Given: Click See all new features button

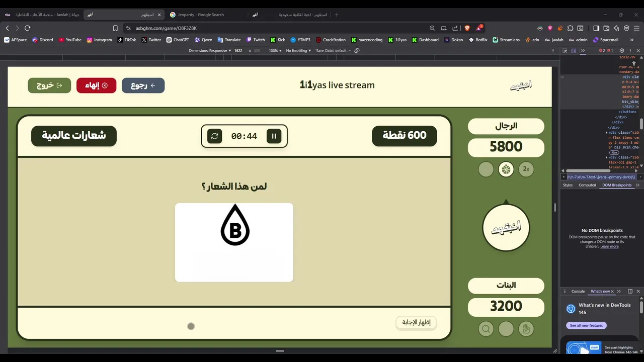Looking at the screenshot, I should (x=586, y=325).
